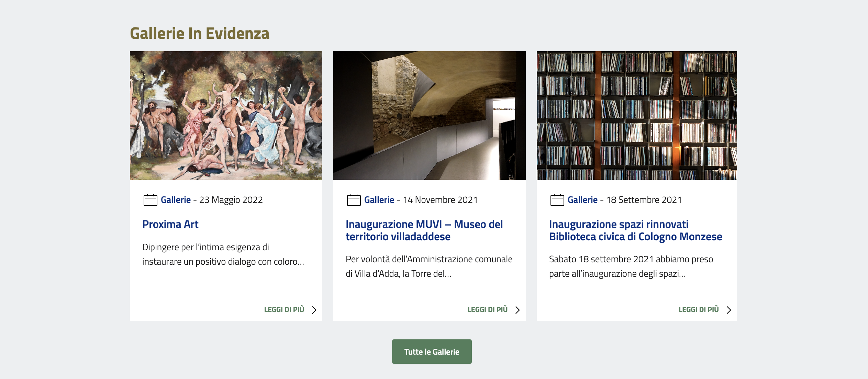Open the MUVI museum interior photo

(429, 115)
